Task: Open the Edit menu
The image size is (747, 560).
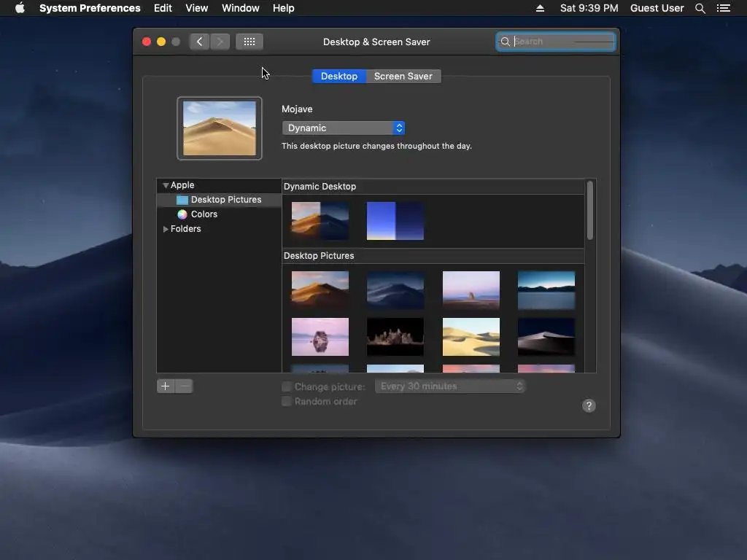Action: point(163,8)
